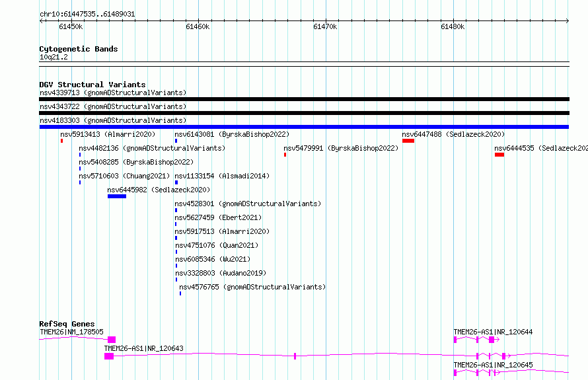Click the RefSeq Genes track title
588x380 pixels.
click(x=67, y=324)
